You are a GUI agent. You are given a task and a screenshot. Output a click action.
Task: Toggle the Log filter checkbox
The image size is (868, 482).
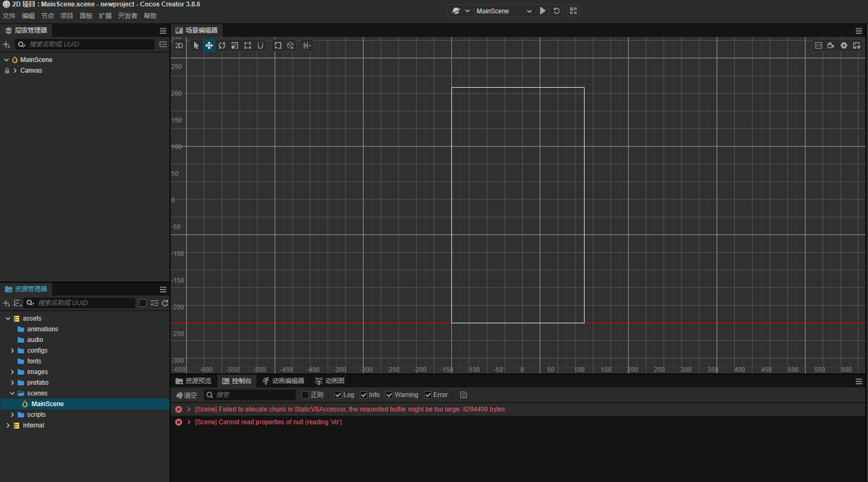click(x=338, y=395)
